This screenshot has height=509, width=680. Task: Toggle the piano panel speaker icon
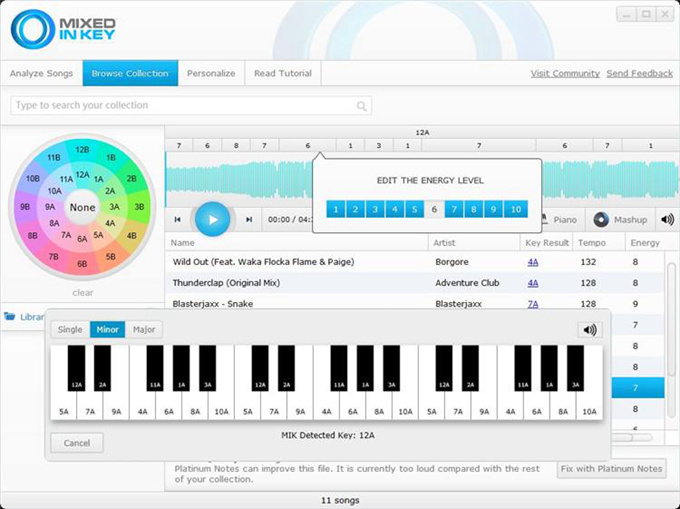(x=590, y=330)
